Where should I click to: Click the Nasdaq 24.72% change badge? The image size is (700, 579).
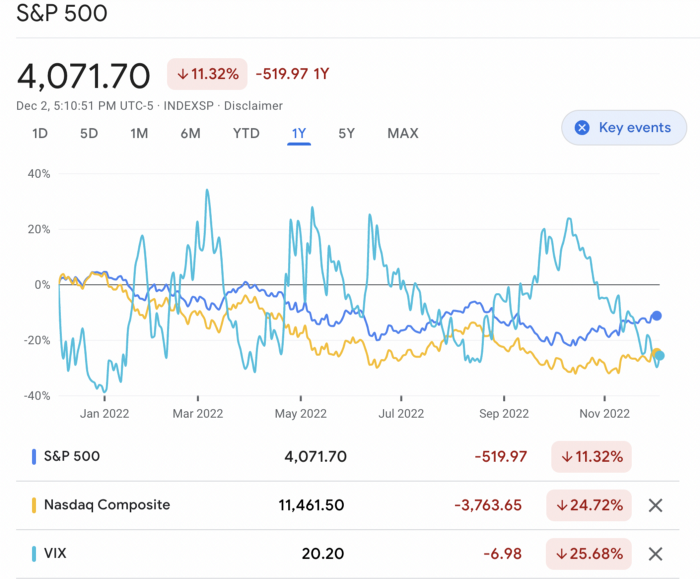[x=589, y=505]
